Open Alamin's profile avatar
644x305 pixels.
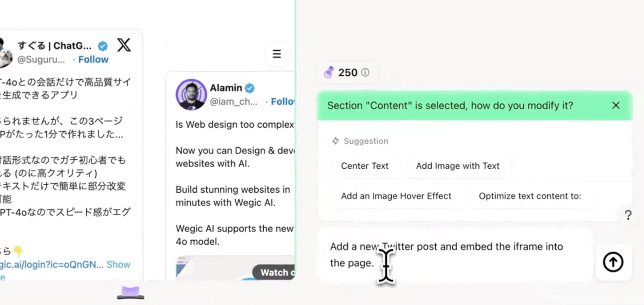pyautogui.click(x=191, y=94)
